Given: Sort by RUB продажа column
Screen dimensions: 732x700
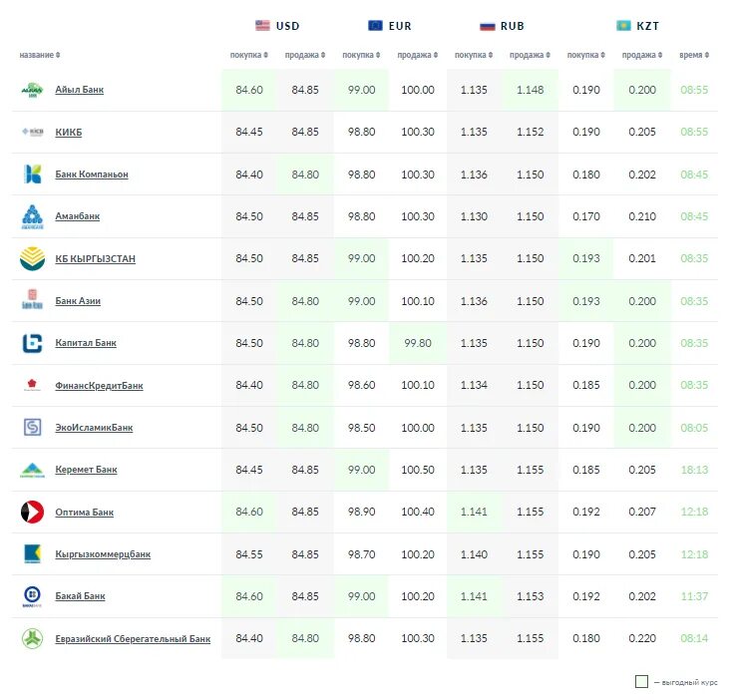Looking at the screenshot, I should pyautogui.click(x=530, y=55).
